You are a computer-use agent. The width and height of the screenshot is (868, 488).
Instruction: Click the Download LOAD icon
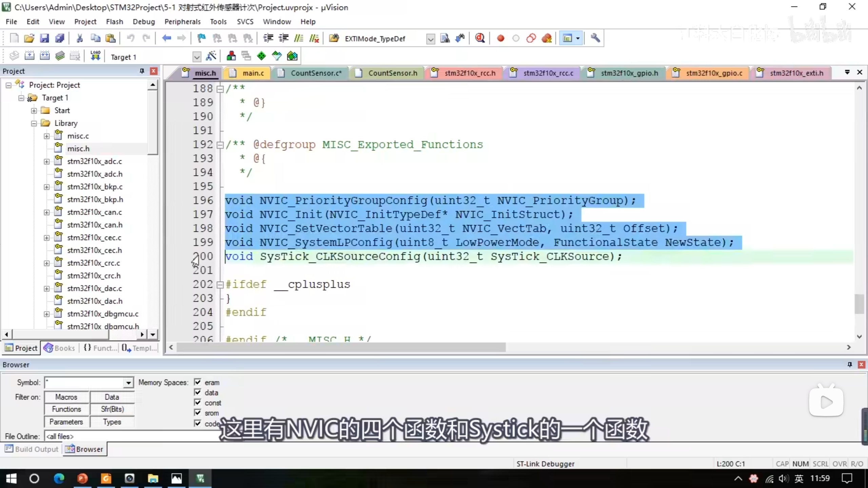pos(95,56)
